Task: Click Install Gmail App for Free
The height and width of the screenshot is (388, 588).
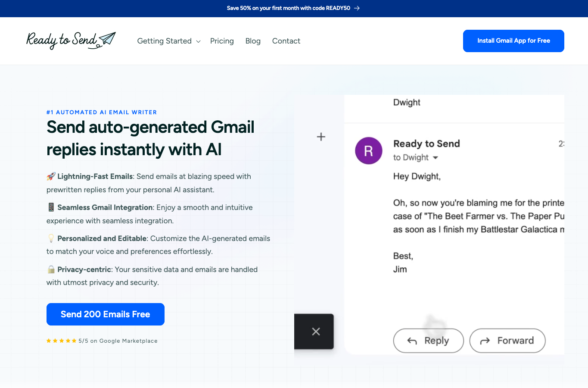Action: pyautogui.click(x=513, y=41)
